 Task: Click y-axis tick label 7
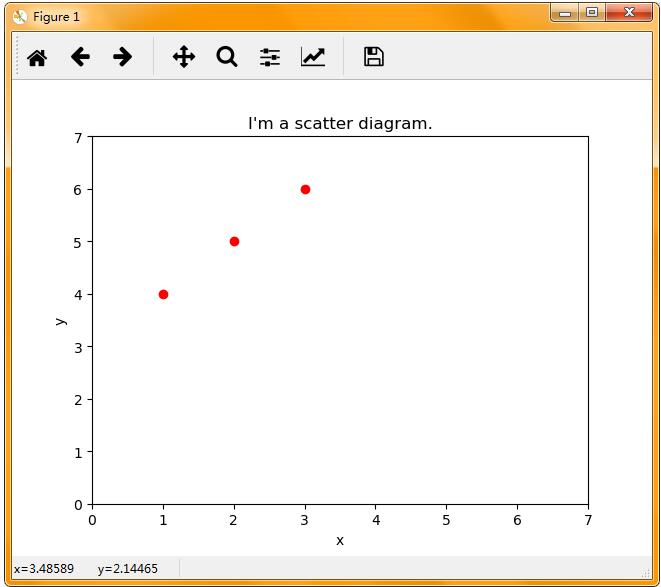tap(78, 138)
